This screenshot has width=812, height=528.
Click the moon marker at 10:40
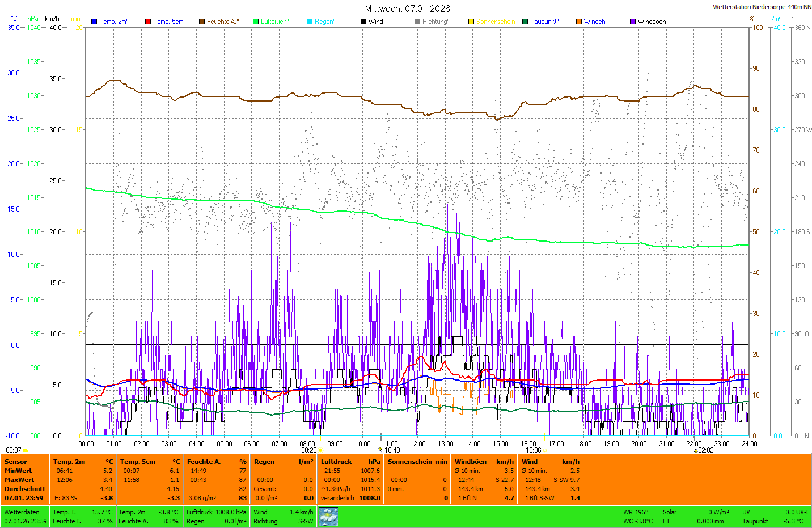pyautogui.click(x=380, y=450)
